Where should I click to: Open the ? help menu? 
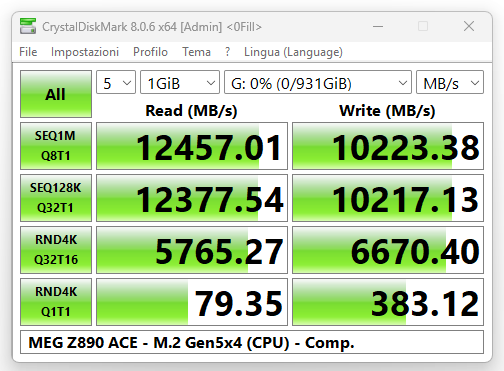pos(227,52)
